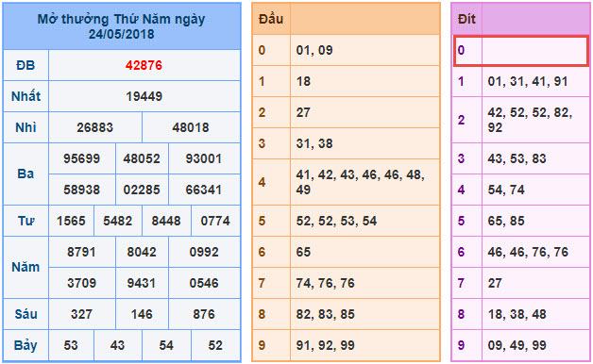The width and height of the screenshot is (593, 364).
Task: Select fourth prize number 0774
Action: click(x=215, y=221)
